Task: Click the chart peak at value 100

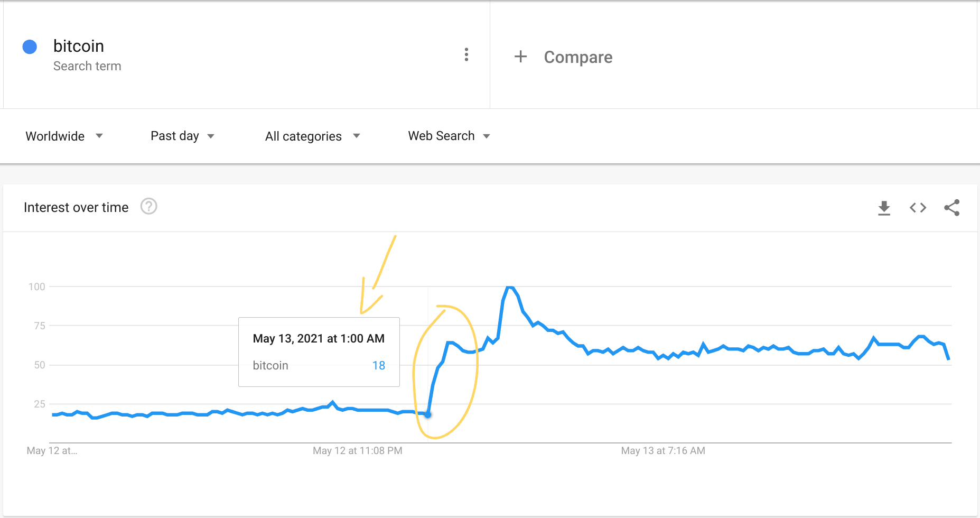Action: (509, 288)
